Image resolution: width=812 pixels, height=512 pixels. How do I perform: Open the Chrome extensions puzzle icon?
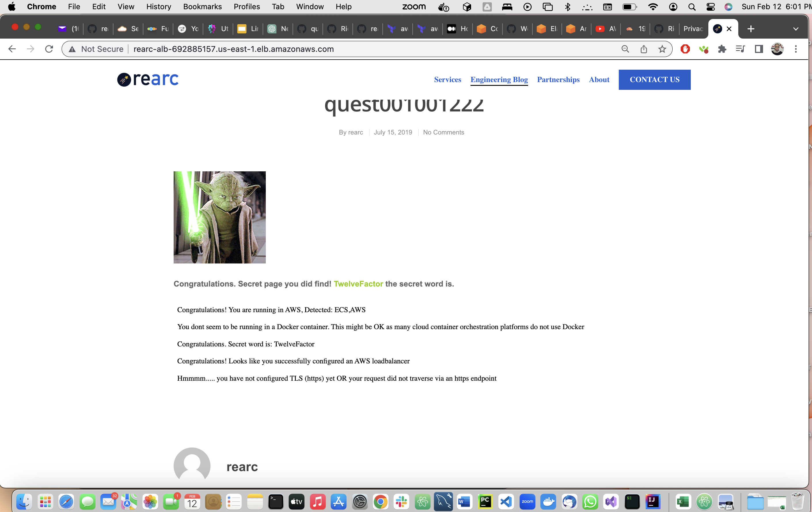coord(722,49)
